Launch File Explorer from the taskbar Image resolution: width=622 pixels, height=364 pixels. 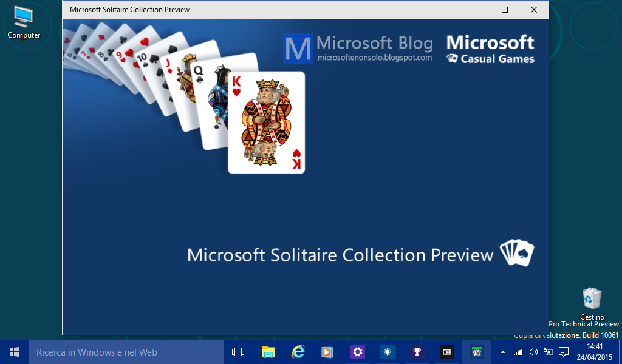(268, 352)
